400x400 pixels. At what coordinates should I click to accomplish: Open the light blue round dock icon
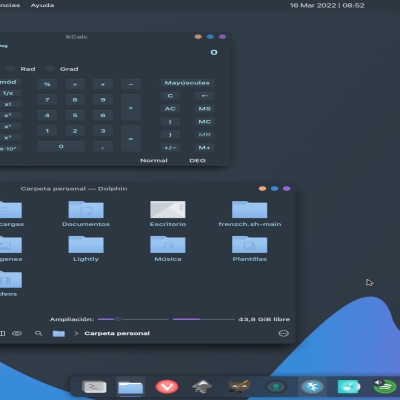pos(312,387)
